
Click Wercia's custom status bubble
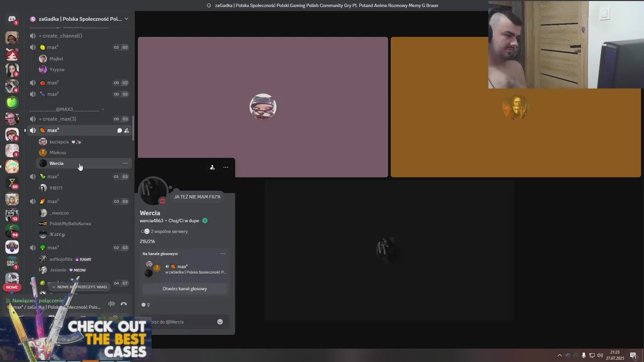coord(197,197)
